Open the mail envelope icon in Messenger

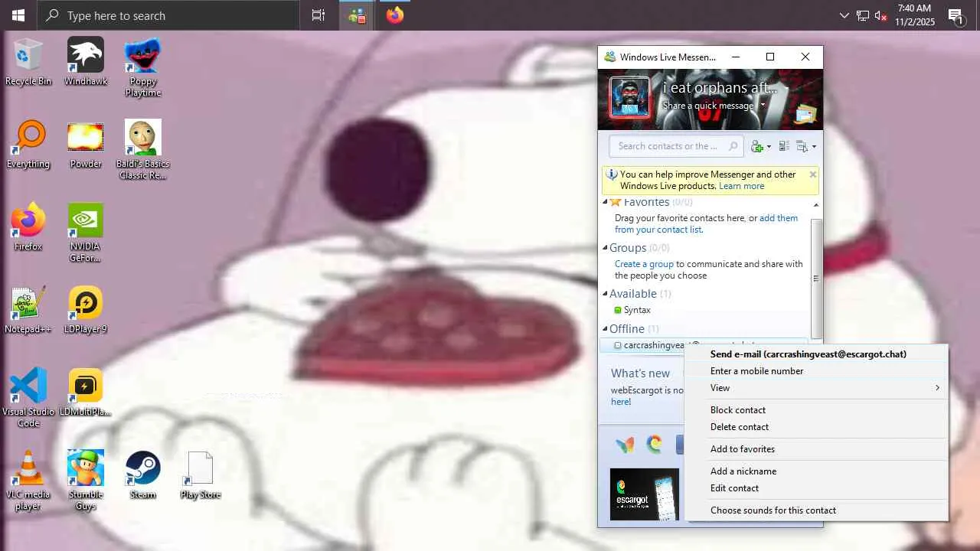coord(805,114)
